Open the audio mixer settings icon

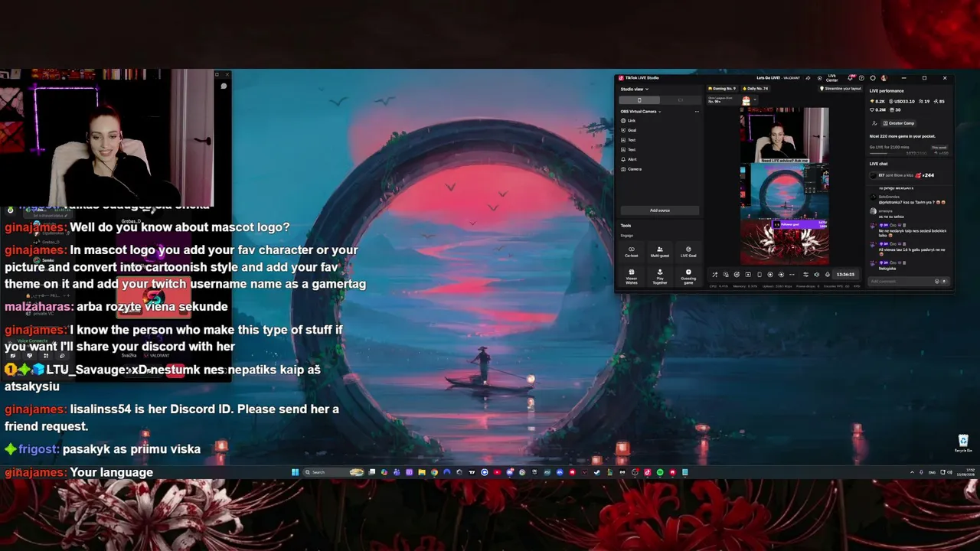click(x=805, y=275)
